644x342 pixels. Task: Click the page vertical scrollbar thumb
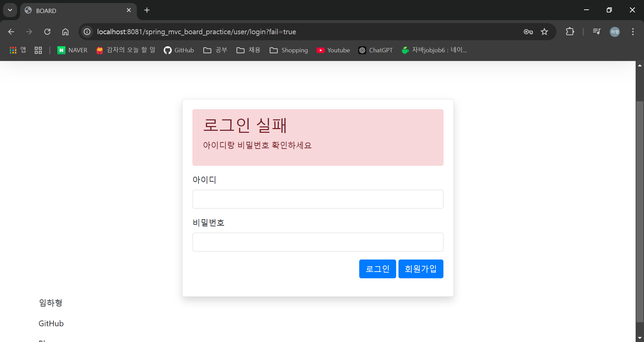[x=640, y=211]
